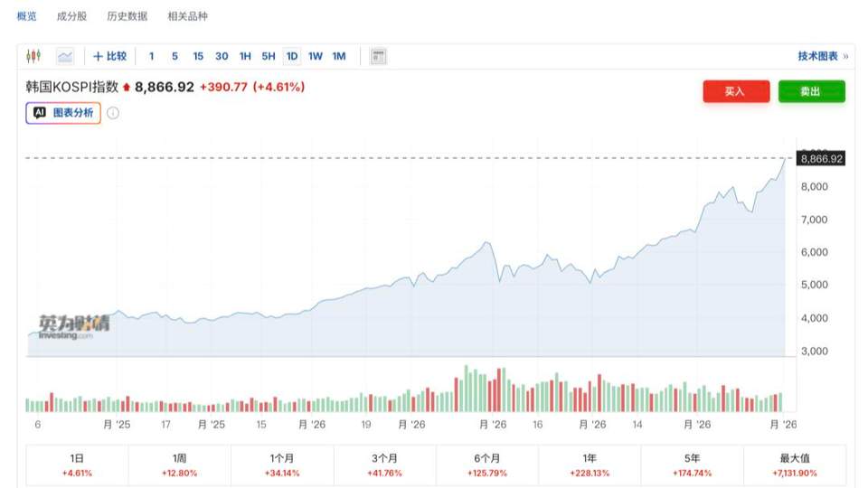The image size is (868, 488).
Task: Click the info circle beside 图表分析
Action: click(x=113, y=113)
